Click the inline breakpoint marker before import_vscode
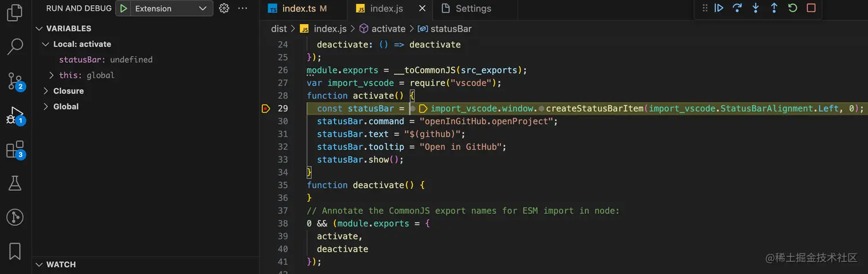Viewport: 868px width, 274px height. click(423, 108)
